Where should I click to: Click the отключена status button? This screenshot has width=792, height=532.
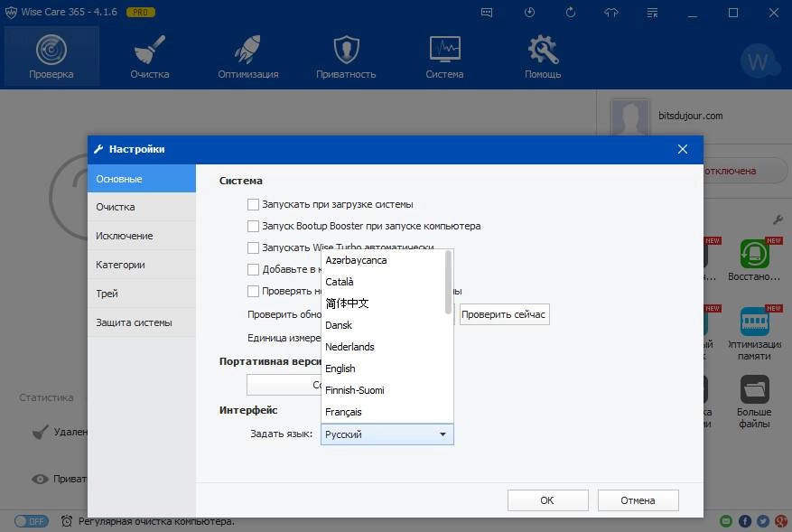pos(745,171)
